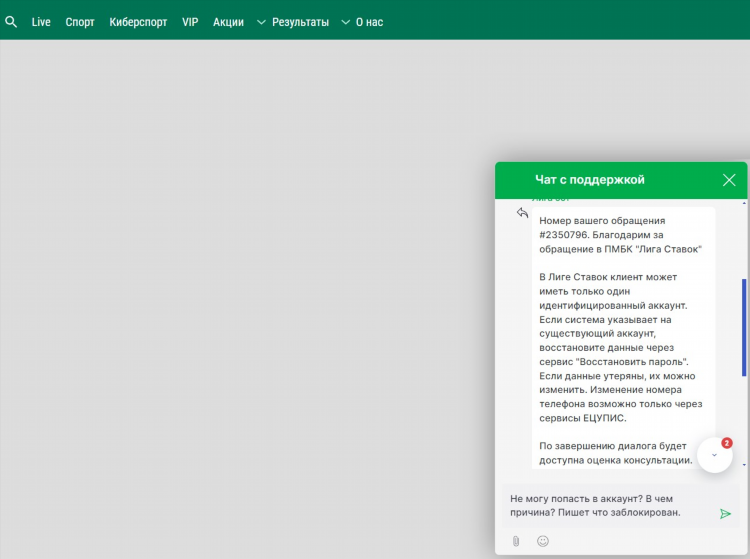Click the chat vertical scrollbar thumb
Viewport: 750px width, 559px height.
744,327
